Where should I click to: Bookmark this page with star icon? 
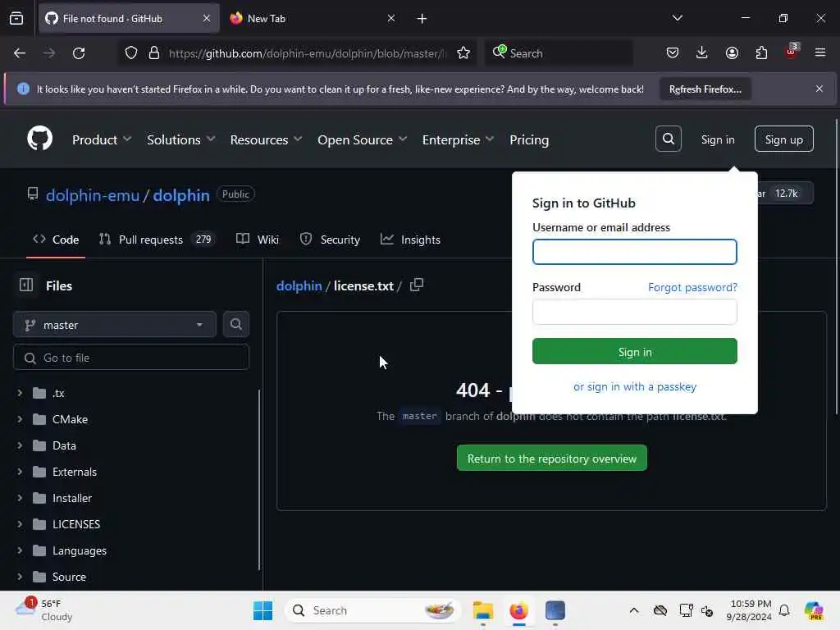point(463,53)
